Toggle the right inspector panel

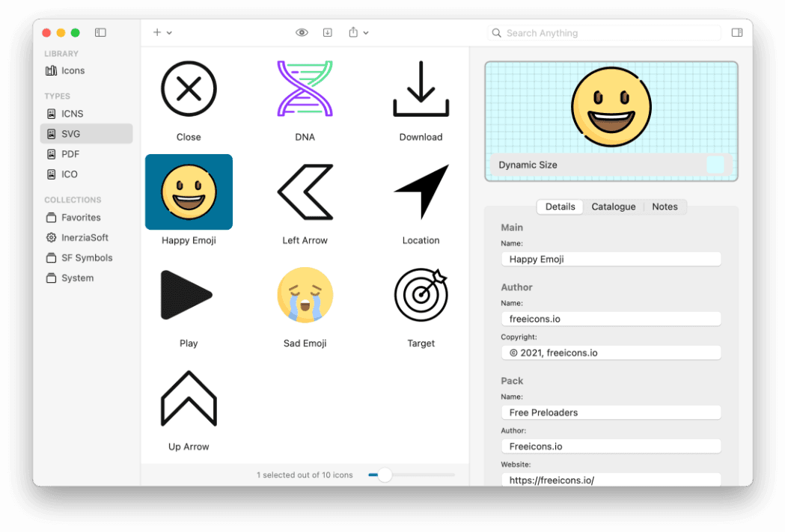point(736,33)
